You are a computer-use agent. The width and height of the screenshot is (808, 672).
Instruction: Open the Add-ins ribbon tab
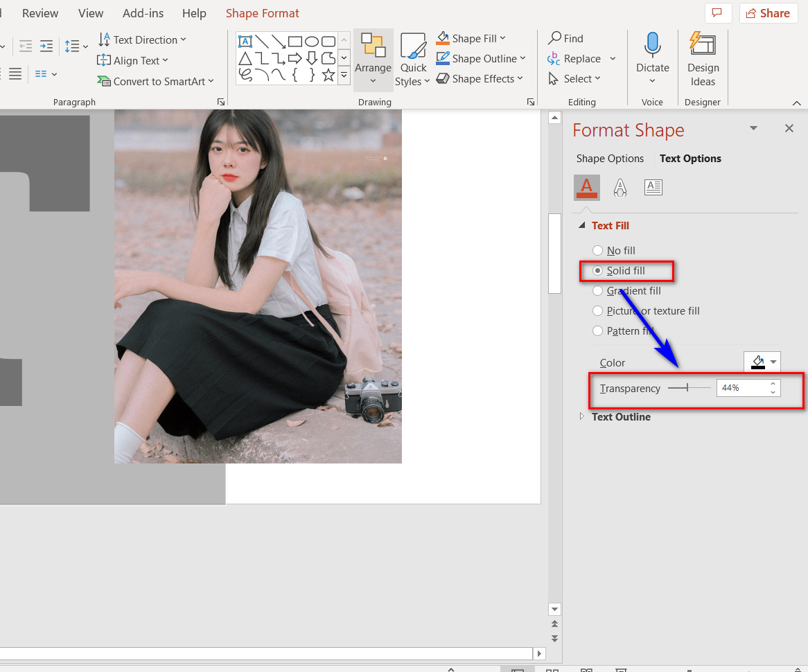[143, 13]
